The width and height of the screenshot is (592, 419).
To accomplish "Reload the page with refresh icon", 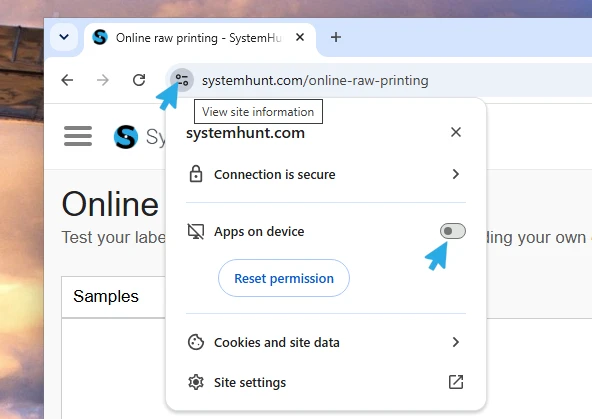I will (139, 80).
